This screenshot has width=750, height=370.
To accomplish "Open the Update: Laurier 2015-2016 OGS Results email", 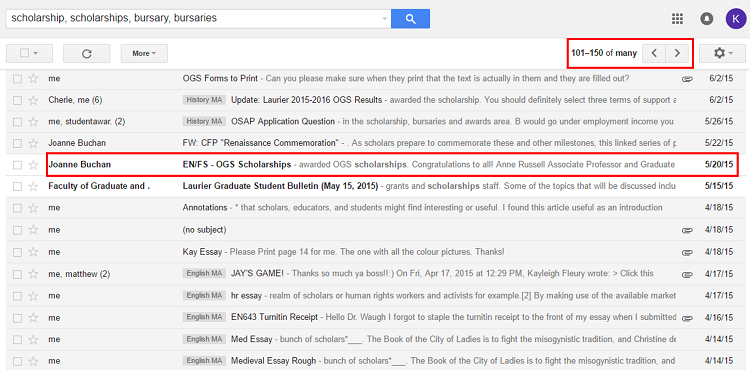I will [x=307, y=100].
